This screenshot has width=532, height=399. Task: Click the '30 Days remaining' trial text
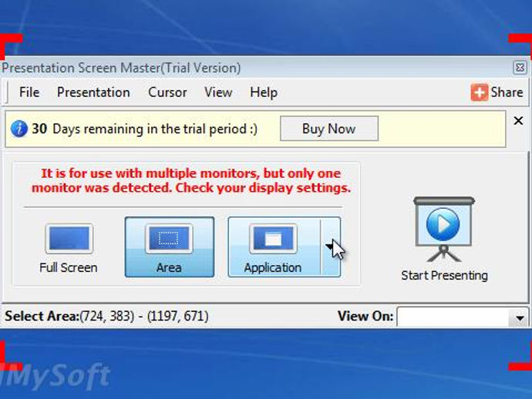pos(144,129)
